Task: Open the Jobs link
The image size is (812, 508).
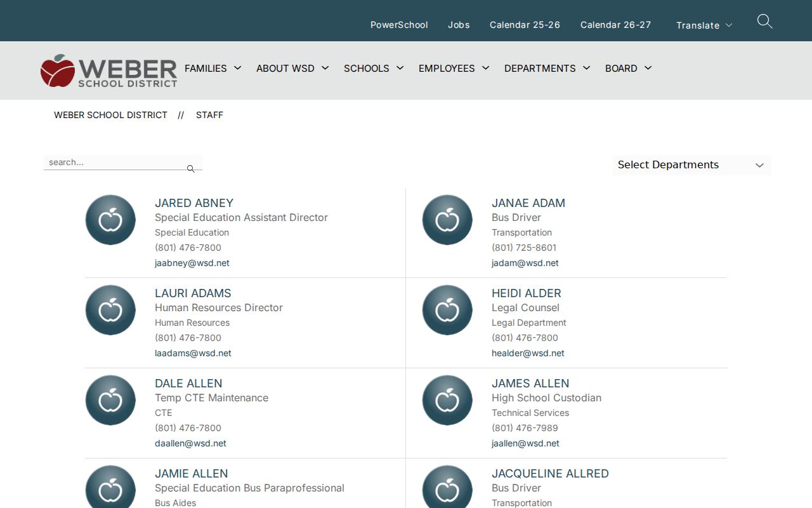Action: point(459,25)
